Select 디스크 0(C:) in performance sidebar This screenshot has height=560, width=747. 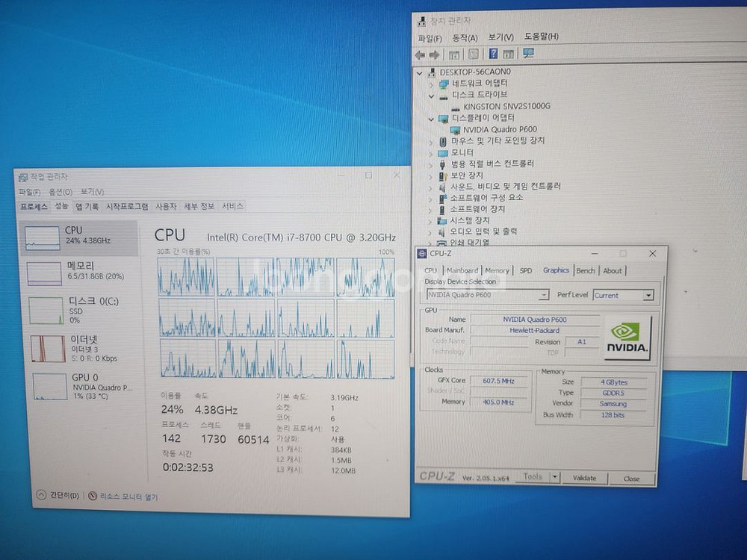80,311
